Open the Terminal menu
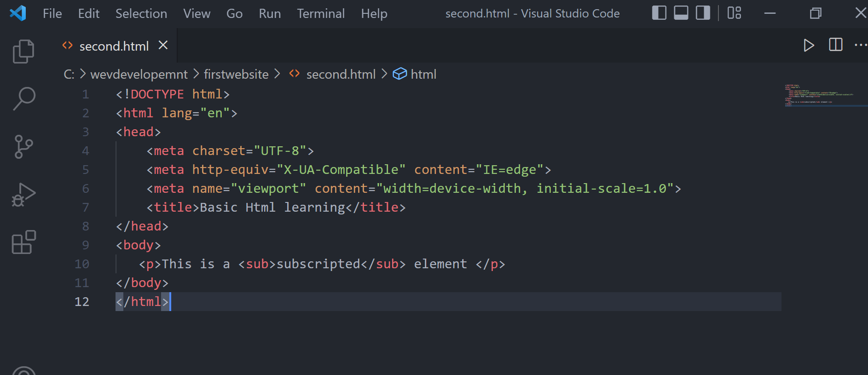 321,13
